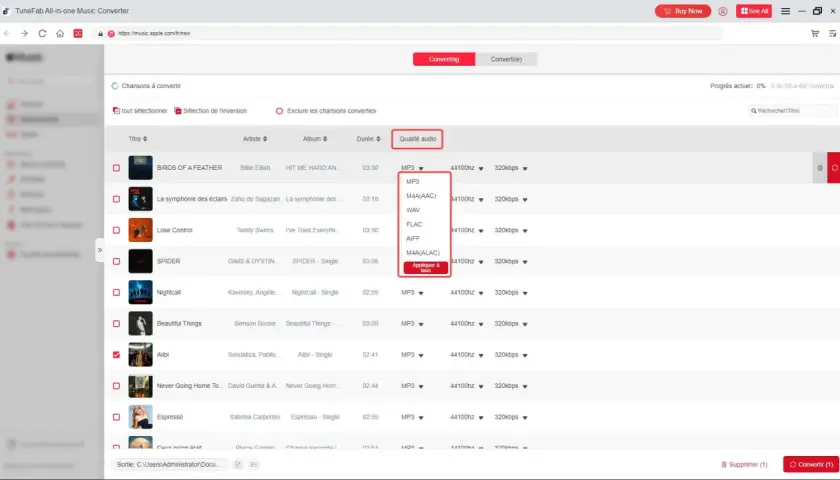Check La symphonie des éclairs checkbox
The image size is (840, 480).
(x=116, y=199)
